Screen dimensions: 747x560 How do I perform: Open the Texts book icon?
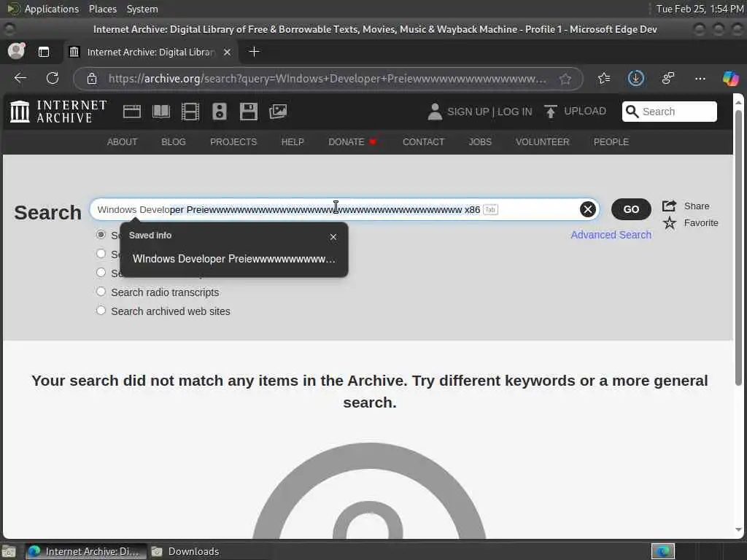[161, 112]
